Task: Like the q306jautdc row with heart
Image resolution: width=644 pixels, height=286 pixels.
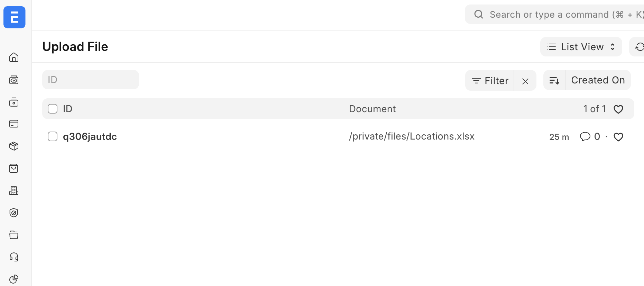Action: [x=618, y=137]
